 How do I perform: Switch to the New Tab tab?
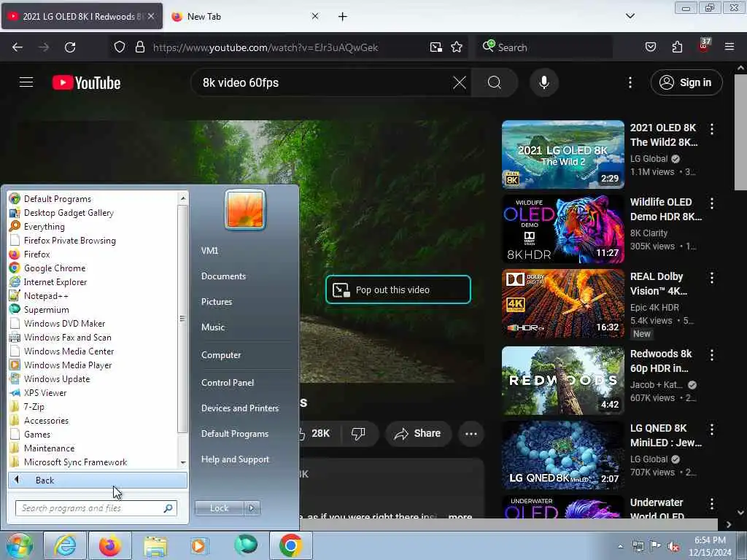click(245, 17)
